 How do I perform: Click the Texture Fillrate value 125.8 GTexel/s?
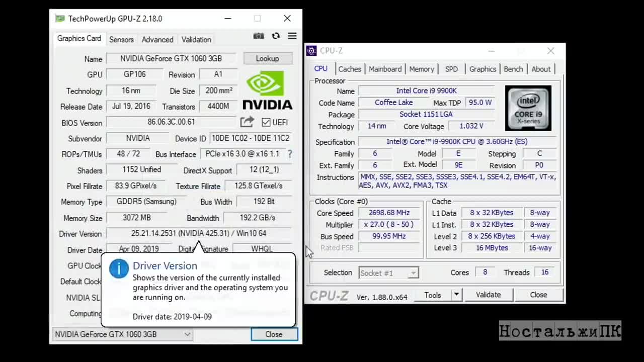(258, 186)
